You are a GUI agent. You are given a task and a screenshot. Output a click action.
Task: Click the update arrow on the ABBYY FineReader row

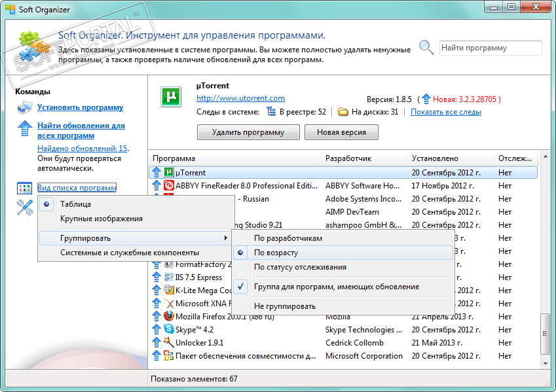157,186
